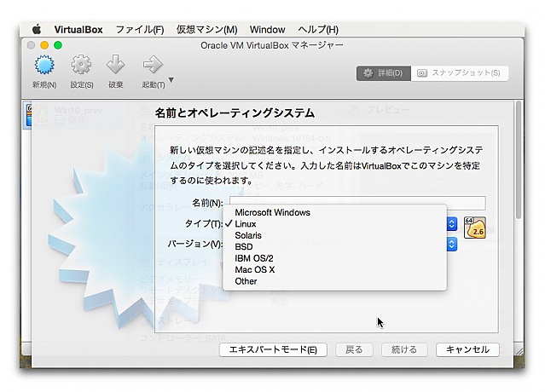Screen dimensions: 545x392
Task: Select Other in the type list
Action: pyautogui.click(x=246, y=281)
